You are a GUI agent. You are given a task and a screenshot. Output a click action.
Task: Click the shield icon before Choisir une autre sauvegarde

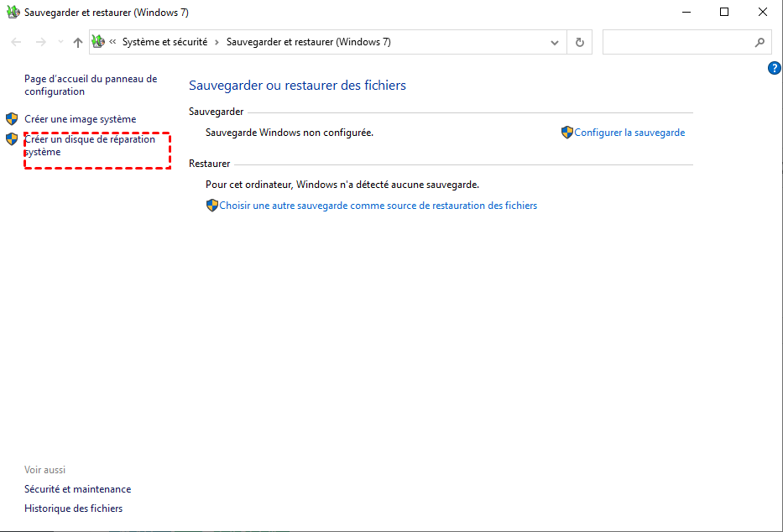[x=212, y=205]
